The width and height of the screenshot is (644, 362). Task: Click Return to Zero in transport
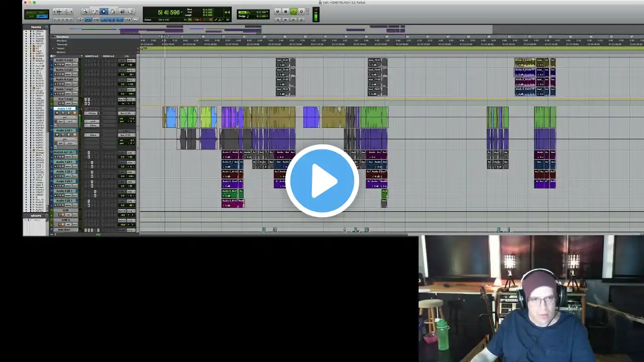click(278, 20)
